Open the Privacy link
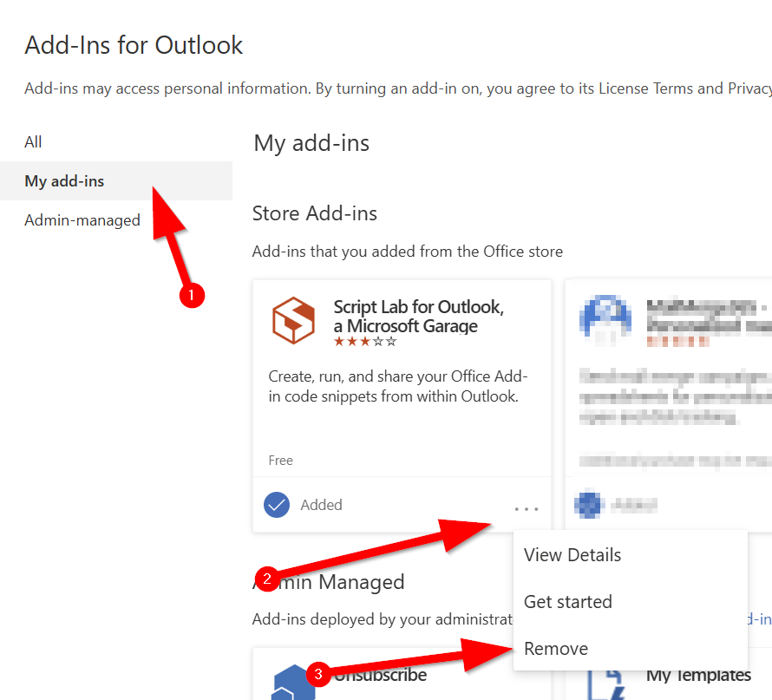This screenshot has width=772, height=700. click(749, 88)
